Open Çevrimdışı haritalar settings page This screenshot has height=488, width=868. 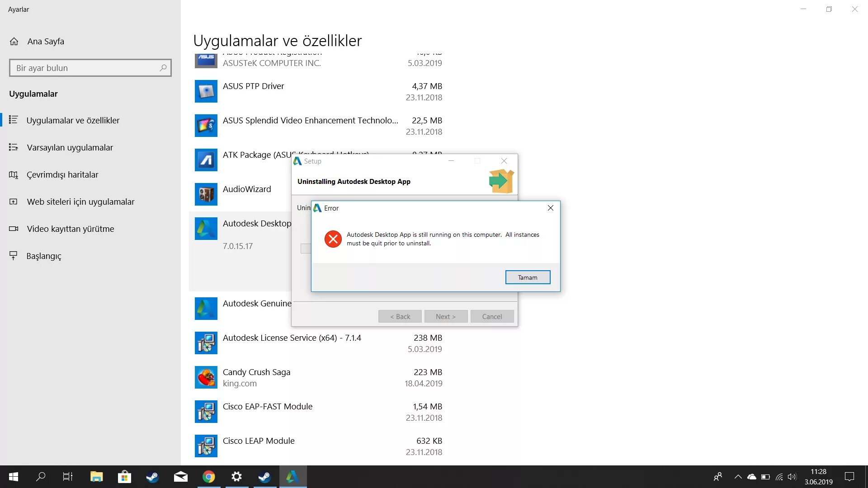[62, 175]
